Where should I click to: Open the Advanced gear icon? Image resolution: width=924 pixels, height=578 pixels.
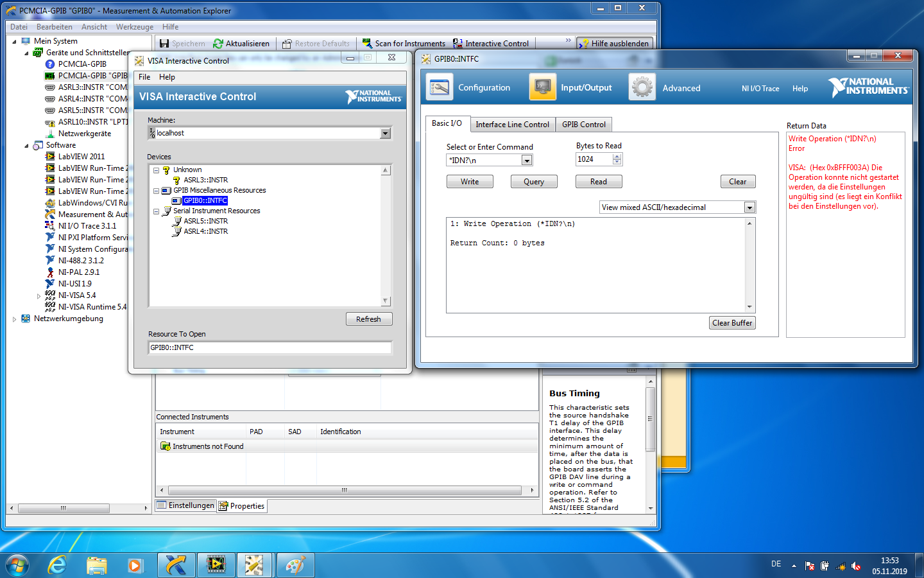642,87
